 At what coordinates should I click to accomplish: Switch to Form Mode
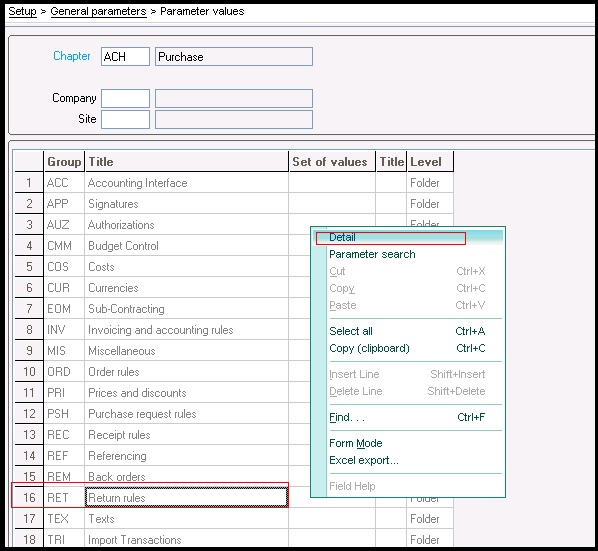(355, 443)
